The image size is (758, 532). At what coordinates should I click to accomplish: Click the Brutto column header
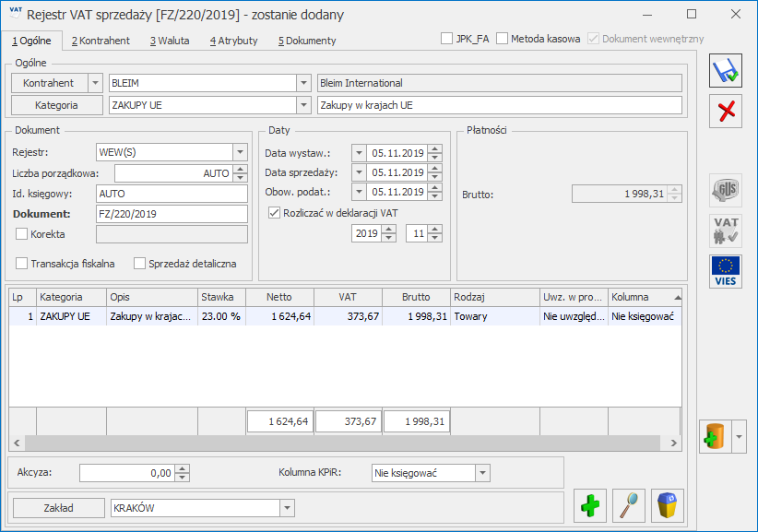(x=416, y=297)
